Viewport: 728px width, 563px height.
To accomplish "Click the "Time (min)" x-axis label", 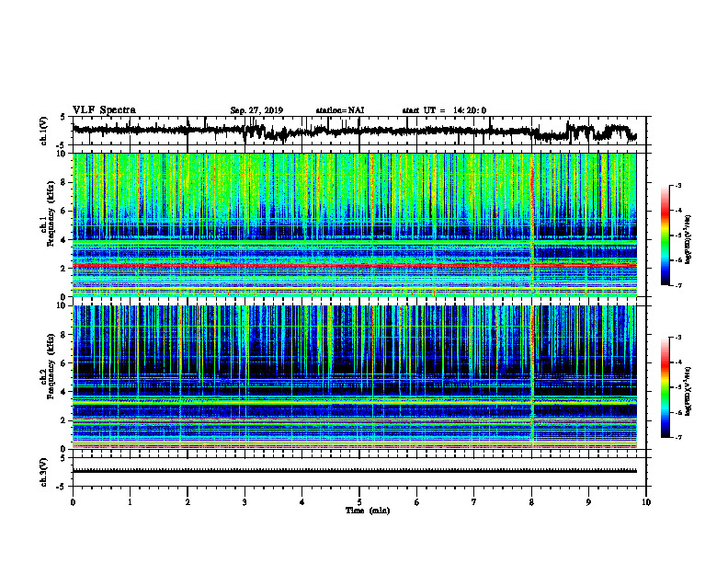I will [x=368, y=511].
